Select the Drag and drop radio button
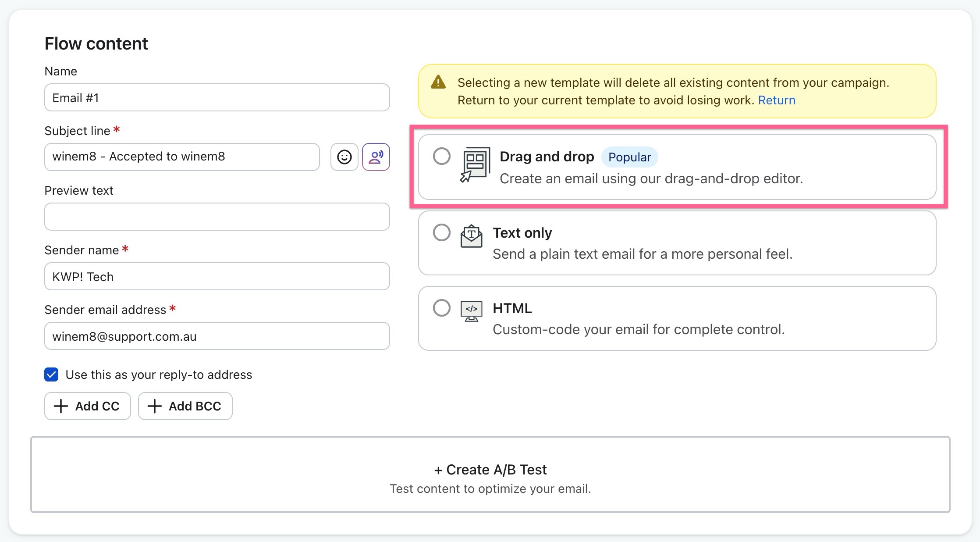Screen dimensions: 980x542 [x=441, y=156]
